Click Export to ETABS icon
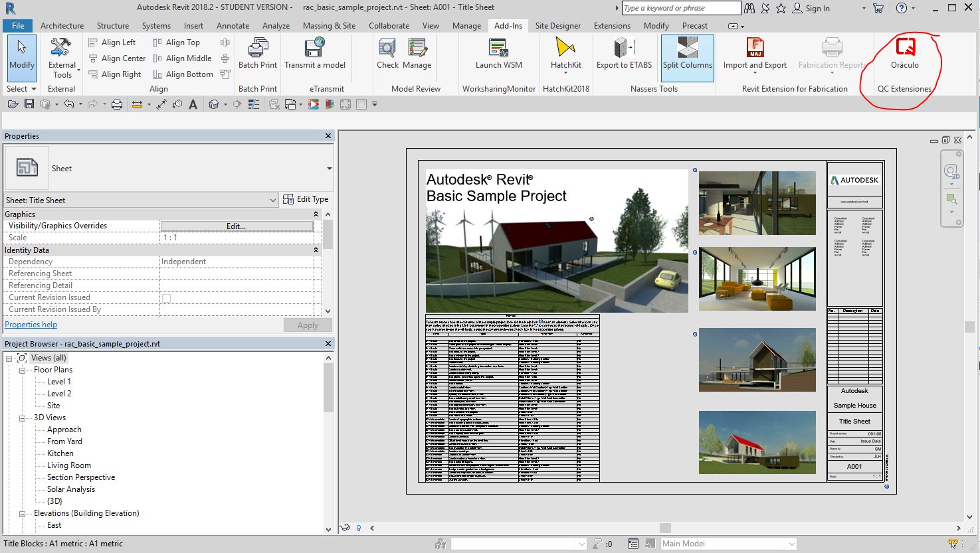Image resolution: width=980 pixels, height=553 pixels. 624,48
